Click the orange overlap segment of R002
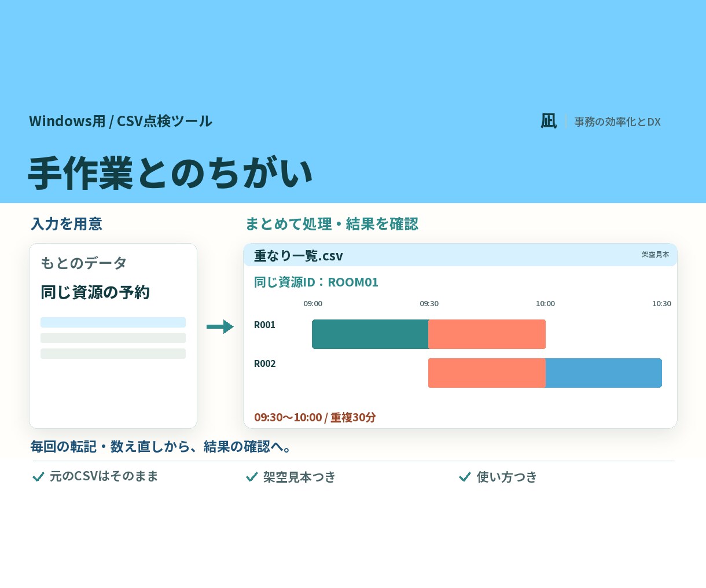This screenshot has width=706, height=588. tap(487, 373)
